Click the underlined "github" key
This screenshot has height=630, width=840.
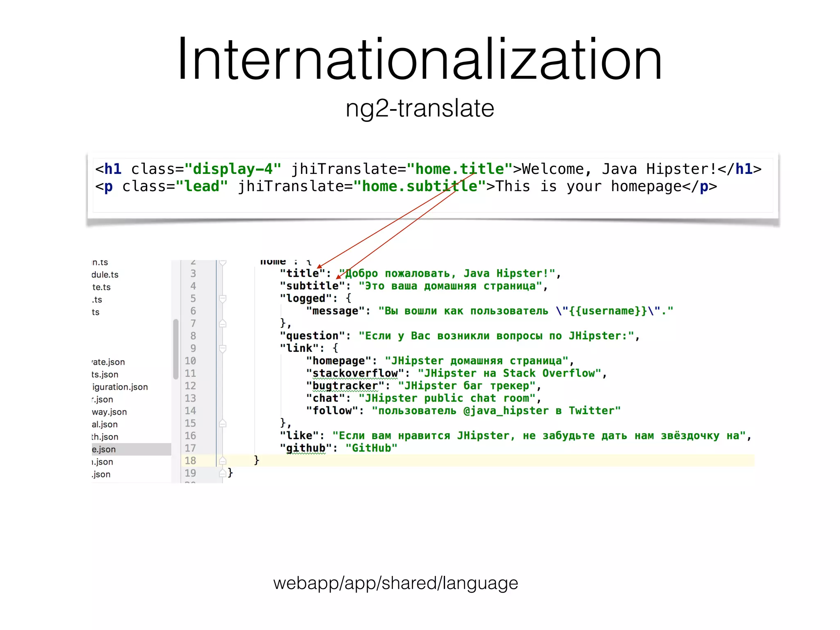coord(306,448)
